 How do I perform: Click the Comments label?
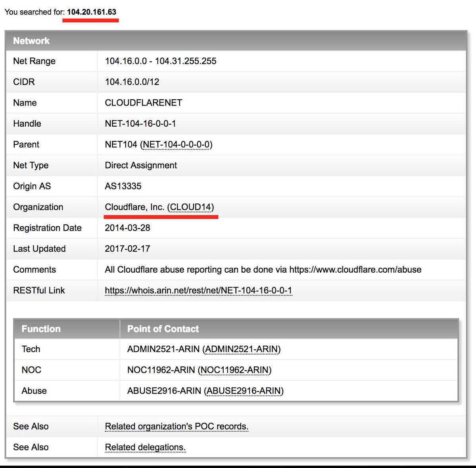[35, 270]
